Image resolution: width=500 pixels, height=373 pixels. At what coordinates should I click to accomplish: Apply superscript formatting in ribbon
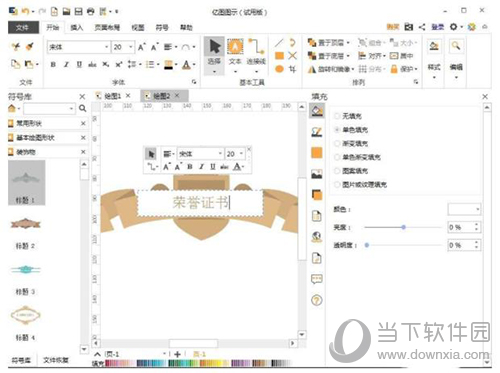[x=119, y=65]
